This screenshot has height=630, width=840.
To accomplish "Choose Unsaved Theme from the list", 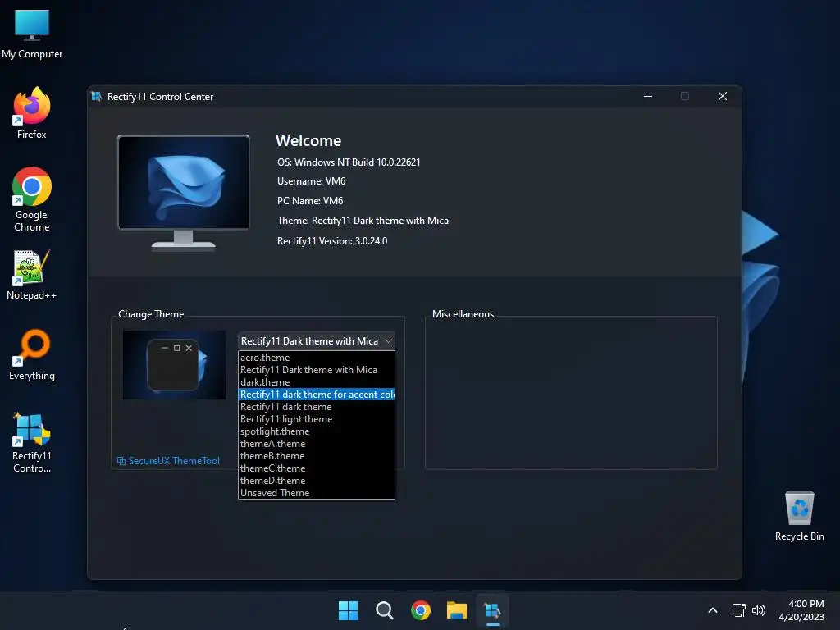I will click(x=316, y=493).
